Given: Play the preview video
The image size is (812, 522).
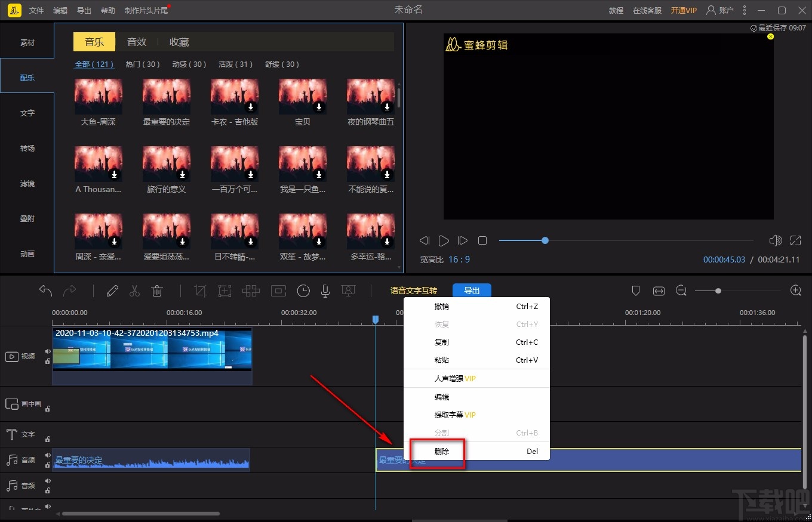Looking at the screenshot, I should [444, 240].
